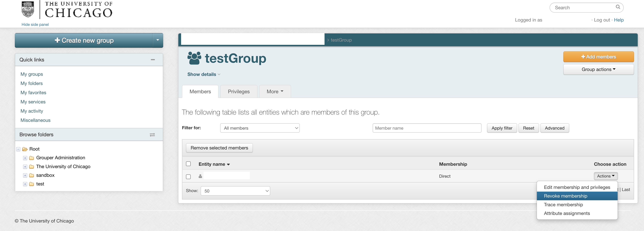Open the Group actions dropdown
The width and height of the screenshot is (644, 231).
598,69
